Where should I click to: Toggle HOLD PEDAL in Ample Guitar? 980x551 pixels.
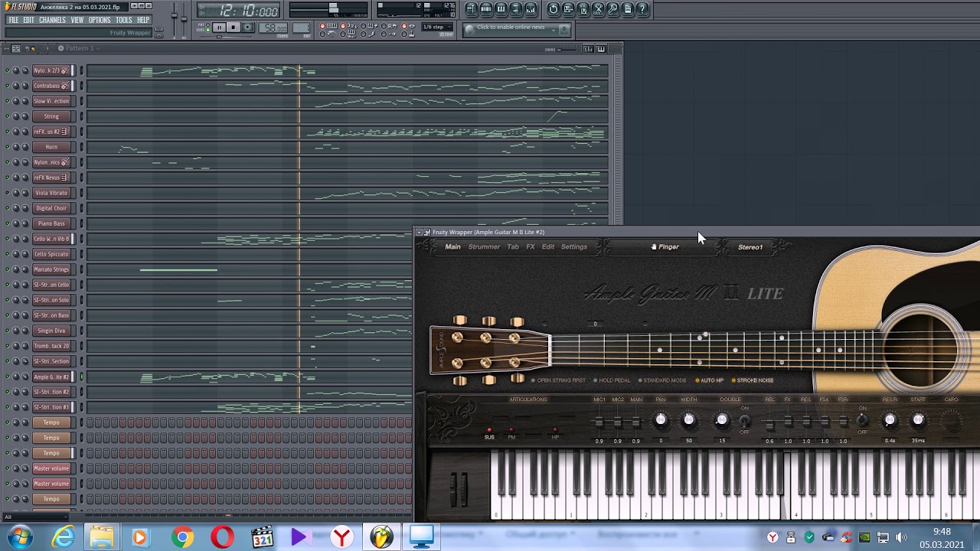[612, 380]
